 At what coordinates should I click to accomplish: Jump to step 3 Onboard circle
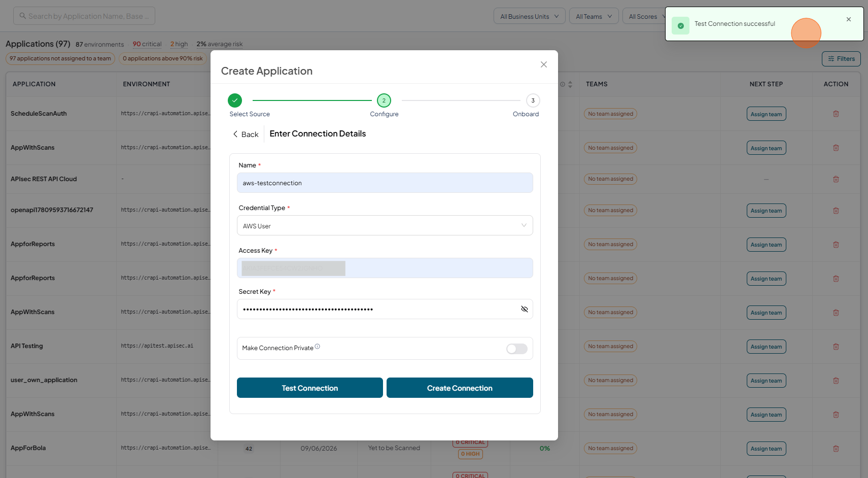point(533,100)
